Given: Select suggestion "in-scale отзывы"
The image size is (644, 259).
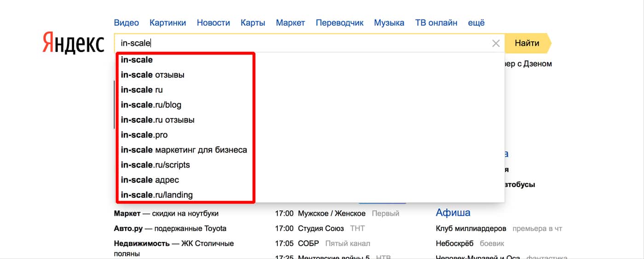Looking at the screenshot, I should [310, 75].
